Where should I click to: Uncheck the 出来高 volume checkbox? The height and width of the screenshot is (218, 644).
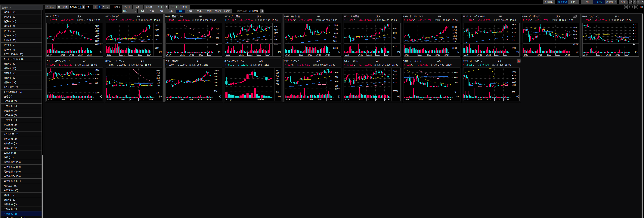[x=250, y=11]
